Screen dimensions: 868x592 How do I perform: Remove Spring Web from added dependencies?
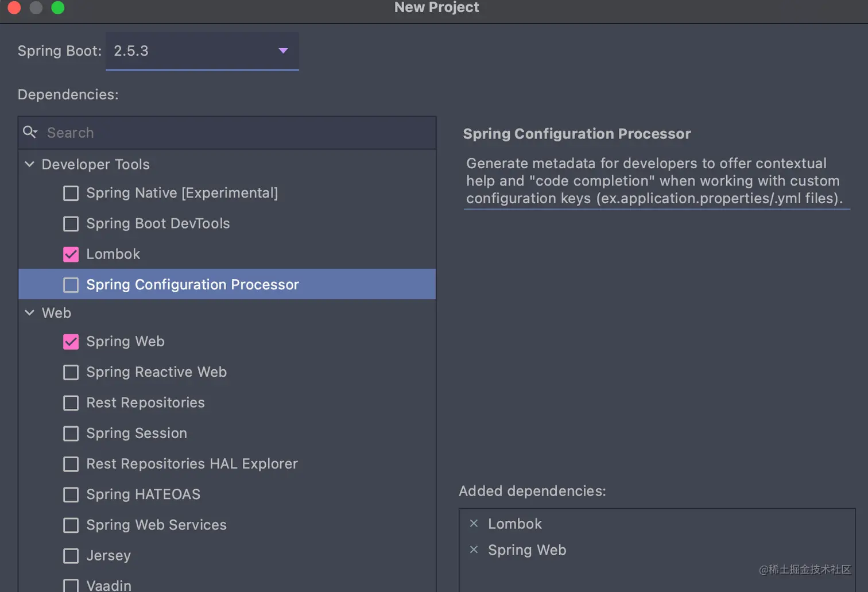[x=474, y=550]
